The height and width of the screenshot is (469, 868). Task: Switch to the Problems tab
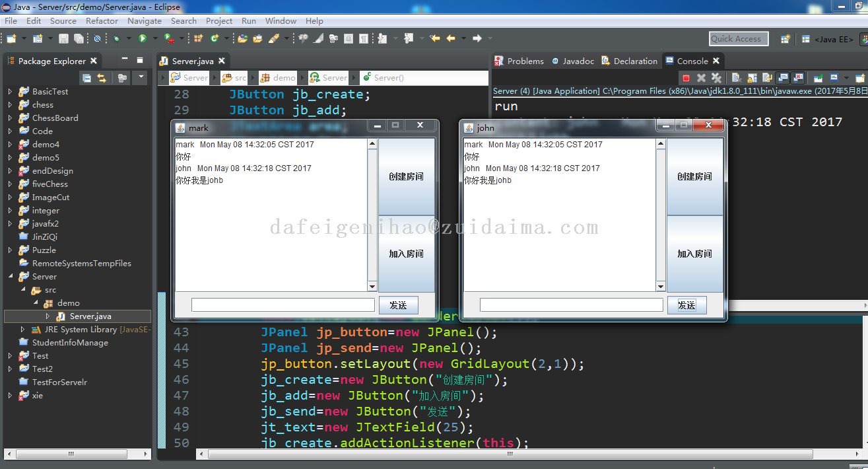tap(519, 61)
